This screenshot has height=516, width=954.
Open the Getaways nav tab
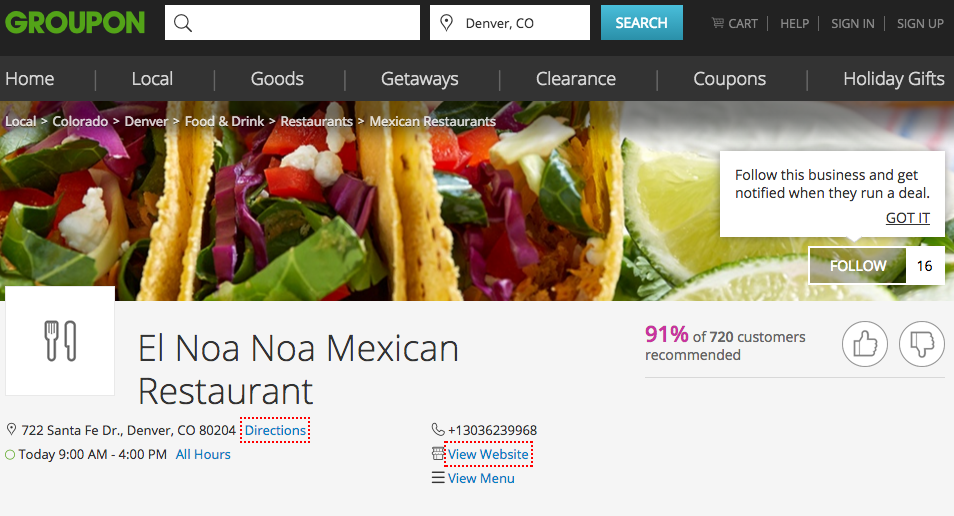pos(420,79)
